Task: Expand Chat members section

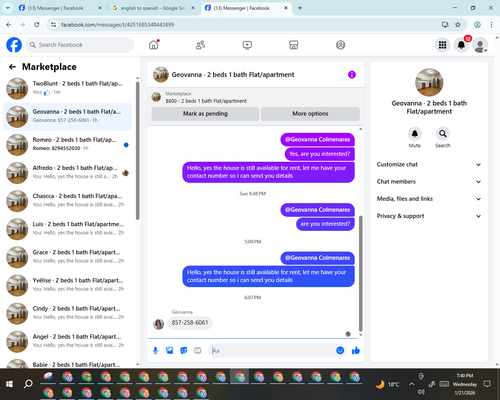Action: (429, 182)
